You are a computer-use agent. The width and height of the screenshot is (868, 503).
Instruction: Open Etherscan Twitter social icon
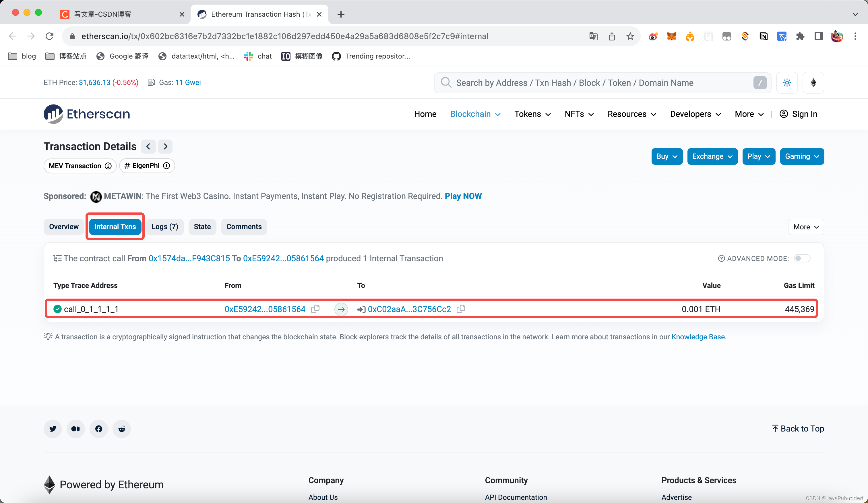coord(53,429)
